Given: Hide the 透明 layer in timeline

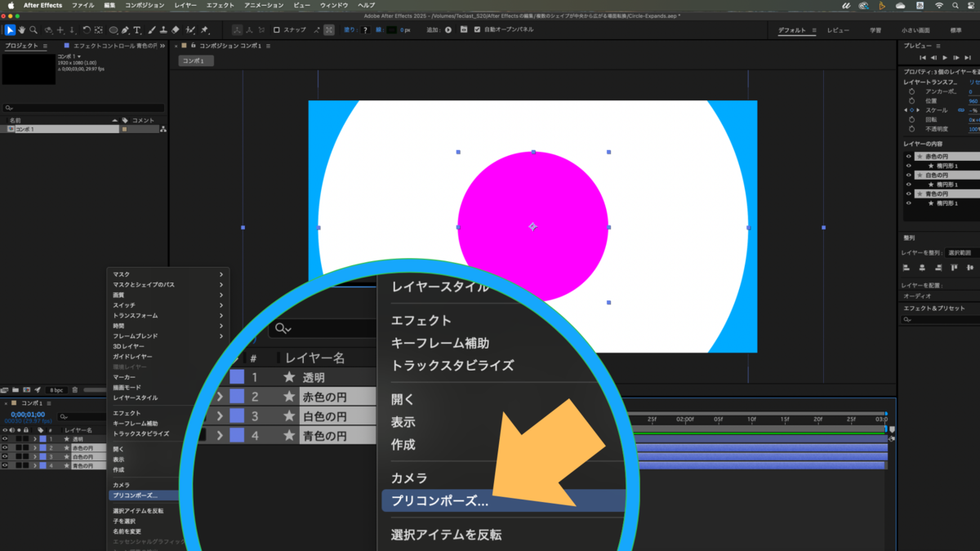Looking at the screenshot, I should [5, 438].
